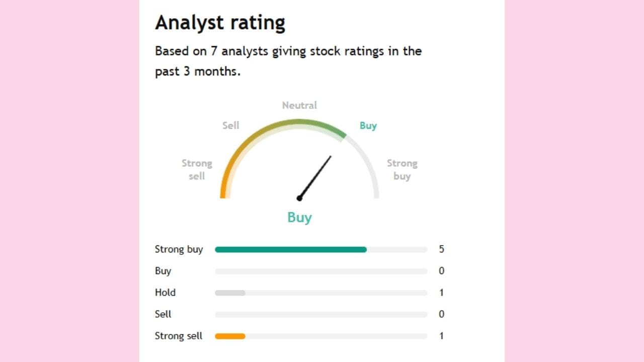The width and height of the screenshot is (644, 362).
Task: Select the Buy label in the breakdown list
Action: point(163,271)
